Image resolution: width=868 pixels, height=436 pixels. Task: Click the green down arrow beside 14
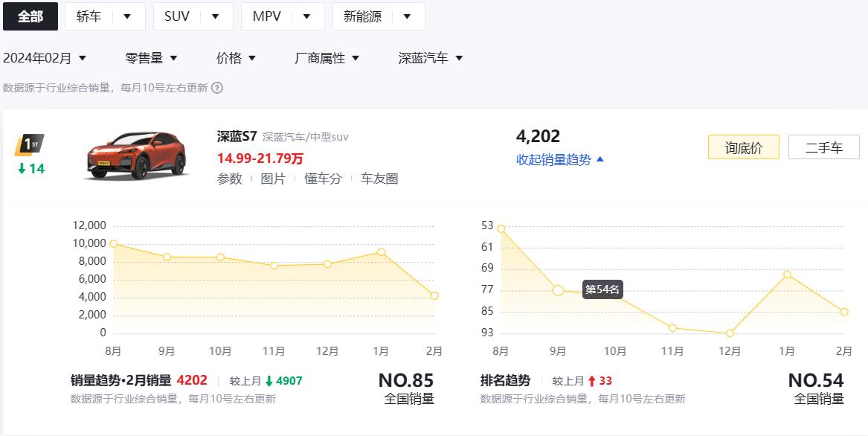(x=22, y=168)
